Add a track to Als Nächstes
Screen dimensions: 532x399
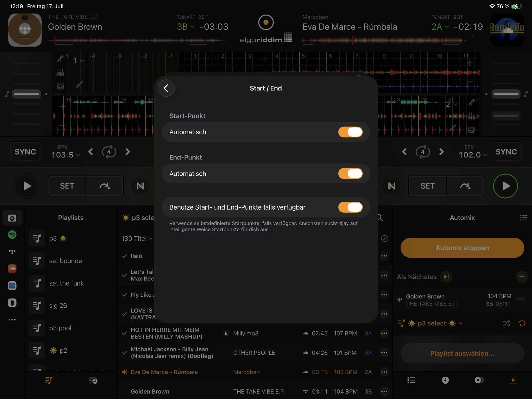[x=522, y=277]
